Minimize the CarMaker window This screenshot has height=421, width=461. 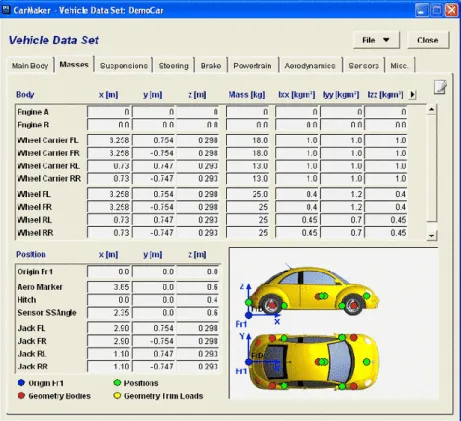pos(422,10)
